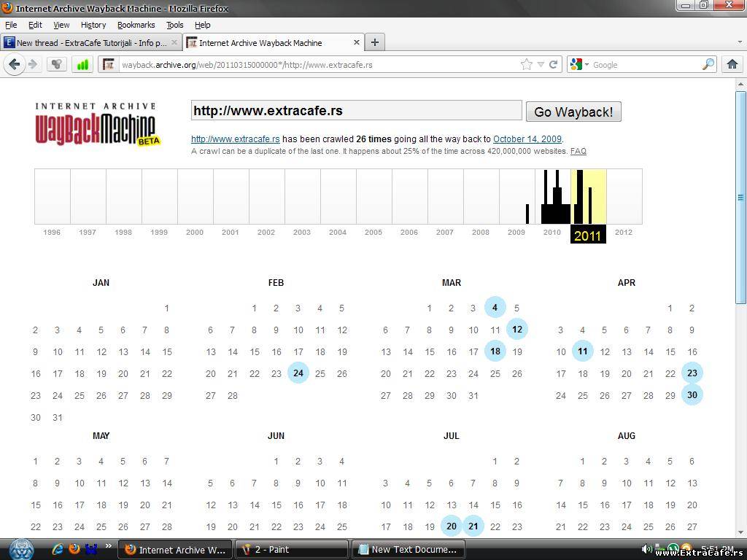
Task: Open the Edit menu
Action: (x=35, y=25)
